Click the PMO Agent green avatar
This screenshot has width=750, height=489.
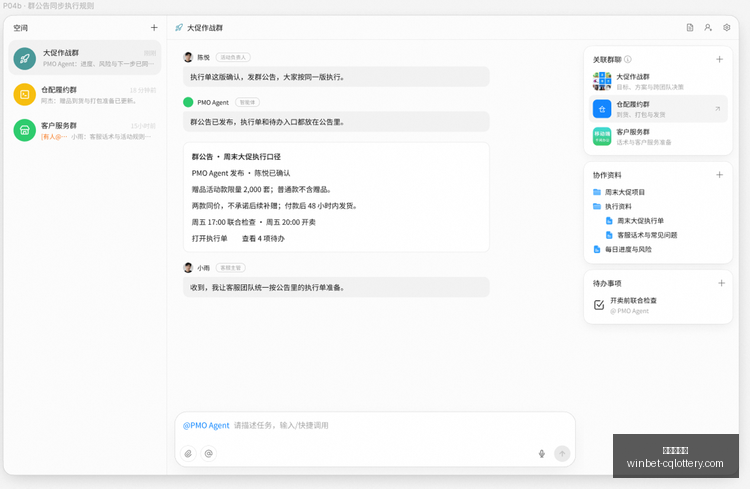coord(188,102)
